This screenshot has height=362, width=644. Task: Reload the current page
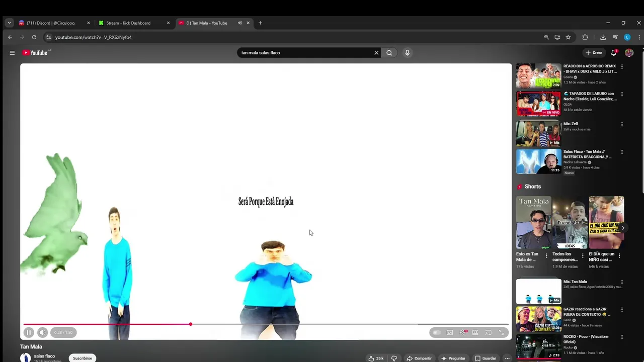pyautogui.click(x=34, y=37)
